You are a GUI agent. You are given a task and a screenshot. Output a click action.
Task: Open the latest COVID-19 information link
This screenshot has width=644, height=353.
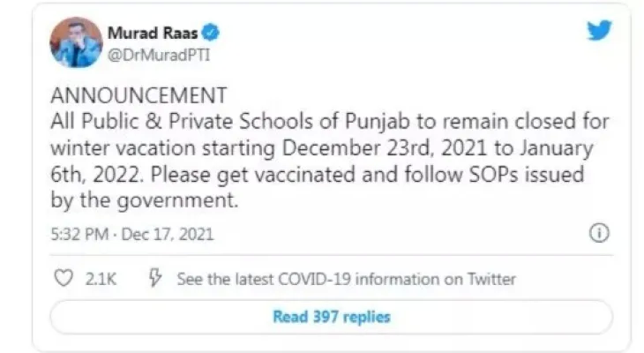pyautogui.click(x=346, y=279)
